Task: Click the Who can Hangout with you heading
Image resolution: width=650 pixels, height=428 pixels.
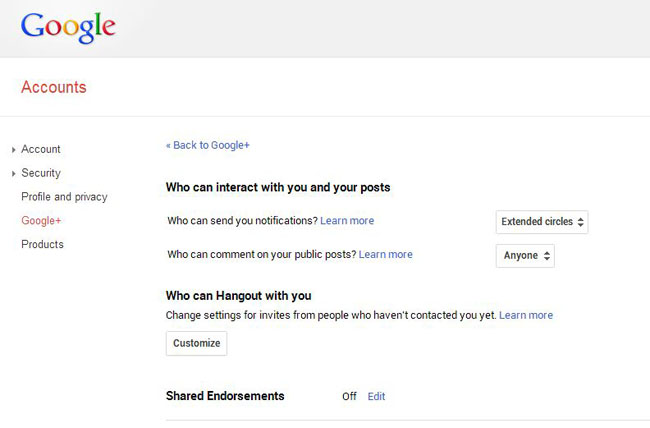Action: point(238,296)
